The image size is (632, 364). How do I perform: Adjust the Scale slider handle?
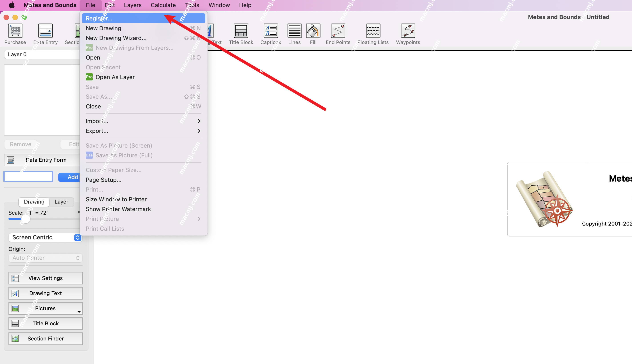click(26, 219)
